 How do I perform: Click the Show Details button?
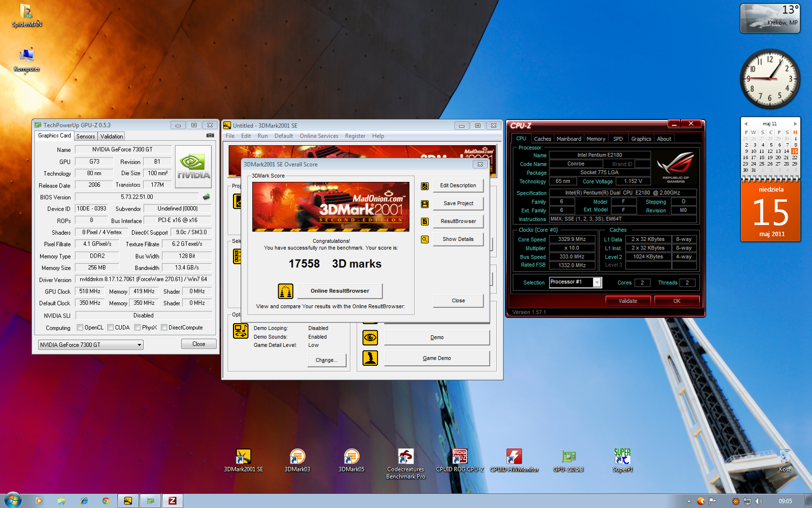coord(458,239)
